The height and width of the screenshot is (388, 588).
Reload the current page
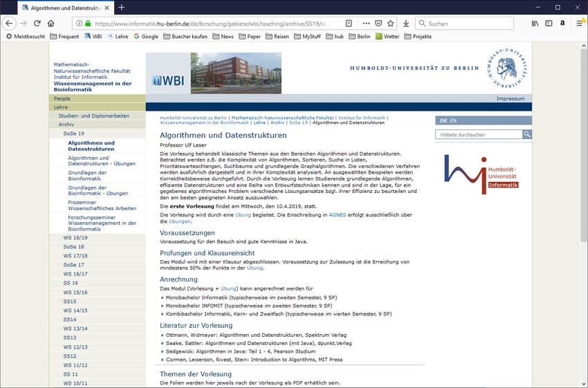37,24
